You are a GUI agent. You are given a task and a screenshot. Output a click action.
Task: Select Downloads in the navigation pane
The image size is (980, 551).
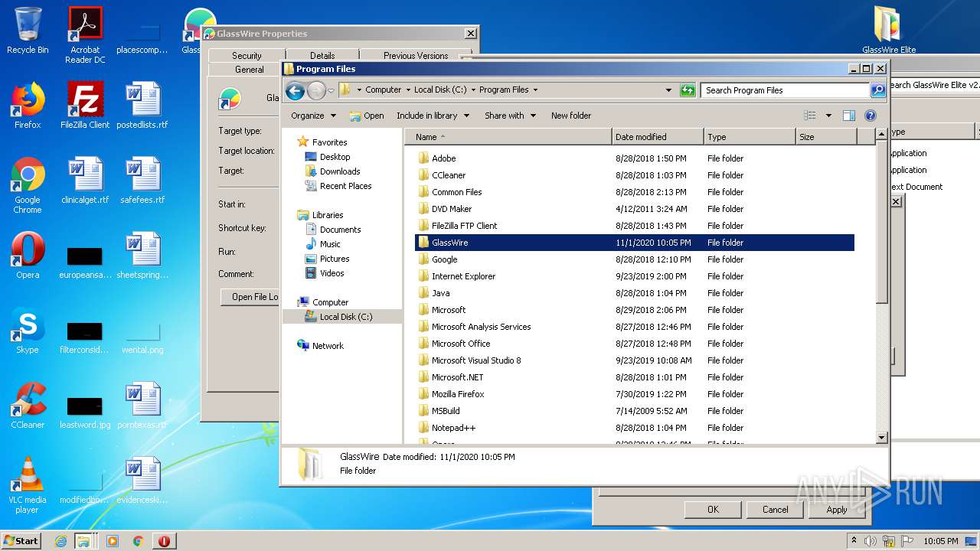(340, 171)
